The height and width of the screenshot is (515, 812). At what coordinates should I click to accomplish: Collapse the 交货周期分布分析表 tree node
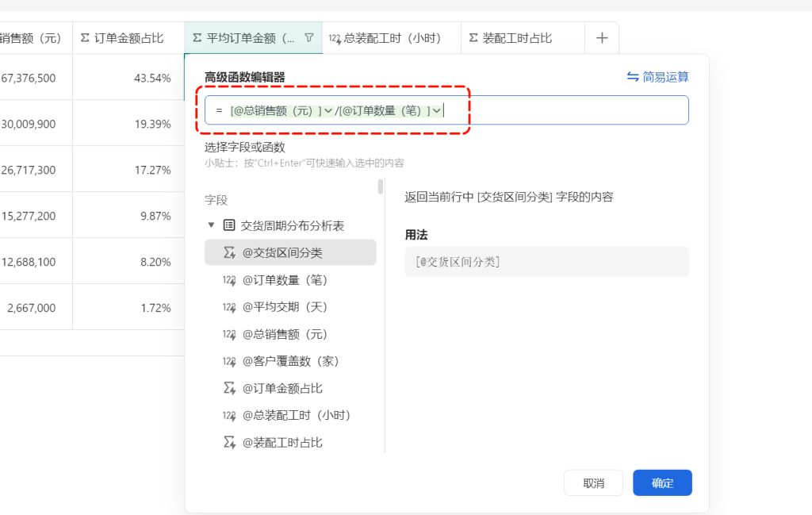[211, 225]
